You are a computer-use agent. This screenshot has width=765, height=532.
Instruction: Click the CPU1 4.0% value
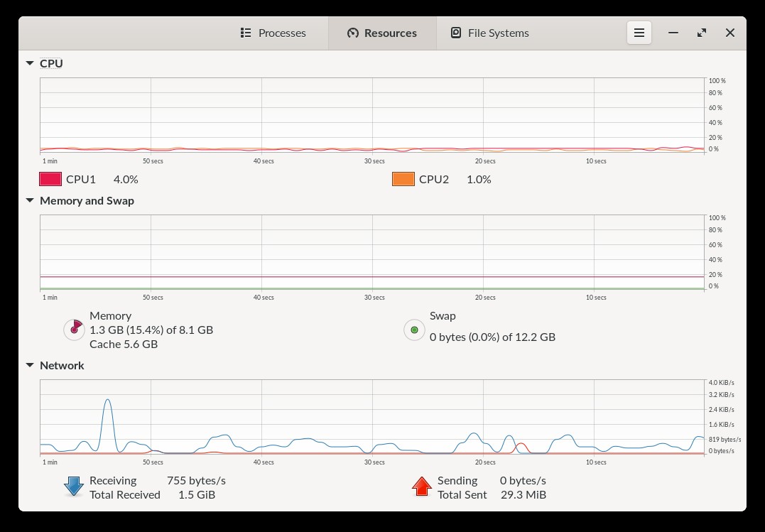coord(126,179)
